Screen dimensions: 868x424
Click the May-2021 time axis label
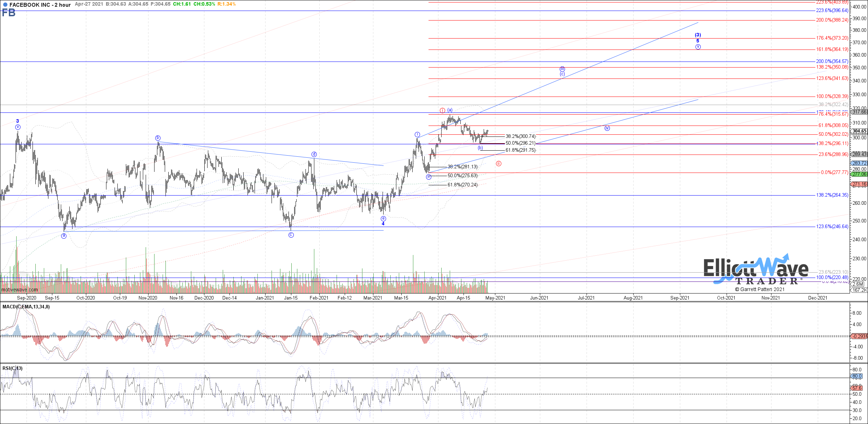click(x=495, y=298)
